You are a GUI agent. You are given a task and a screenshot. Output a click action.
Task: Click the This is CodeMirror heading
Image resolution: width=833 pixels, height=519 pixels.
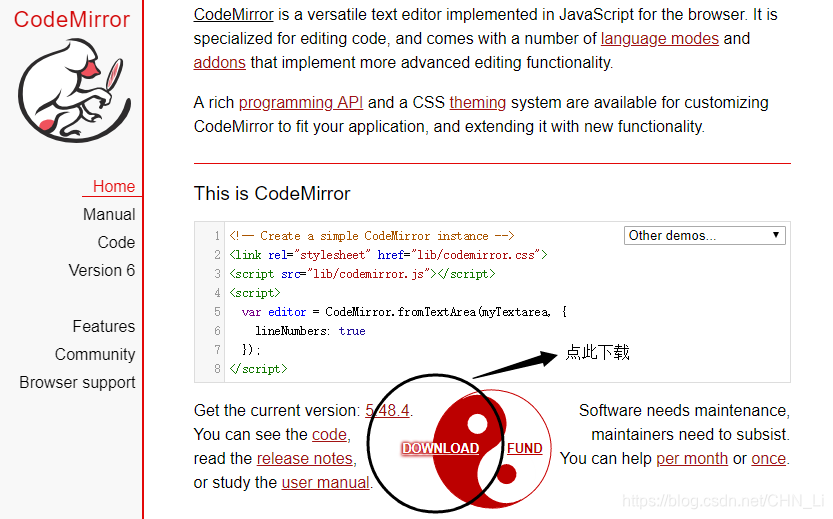[x=272, y=193]
